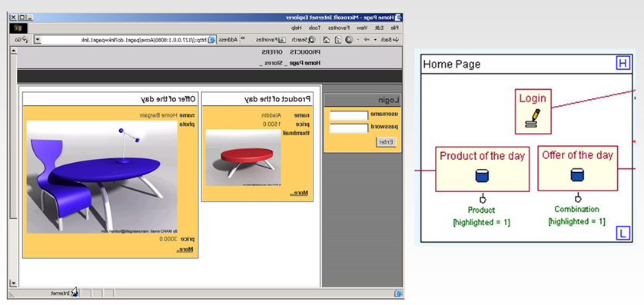Click the status bar page icon
644x305 pixels.
(398, 293)
